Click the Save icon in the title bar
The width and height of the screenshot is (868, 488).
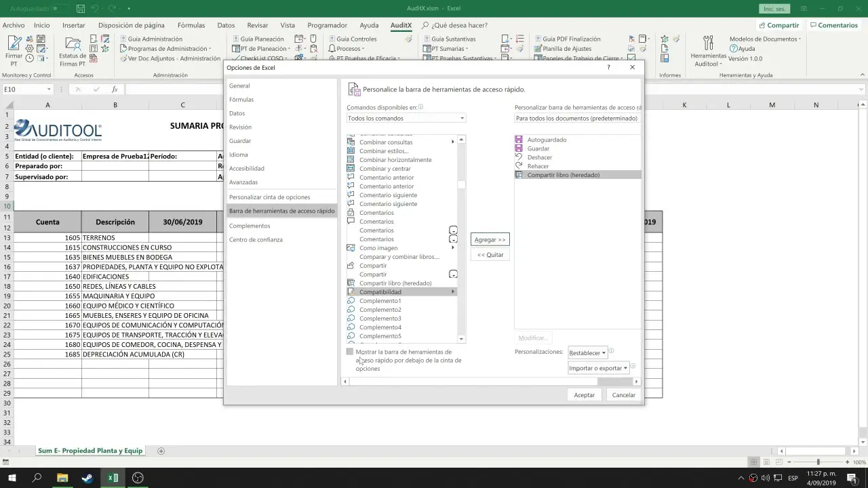point(80,9)
